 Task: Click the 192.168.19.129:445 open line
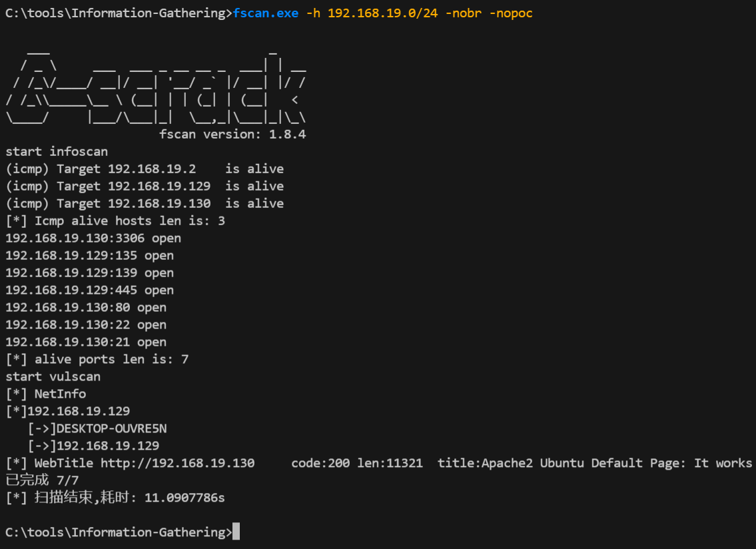point(90,290)
